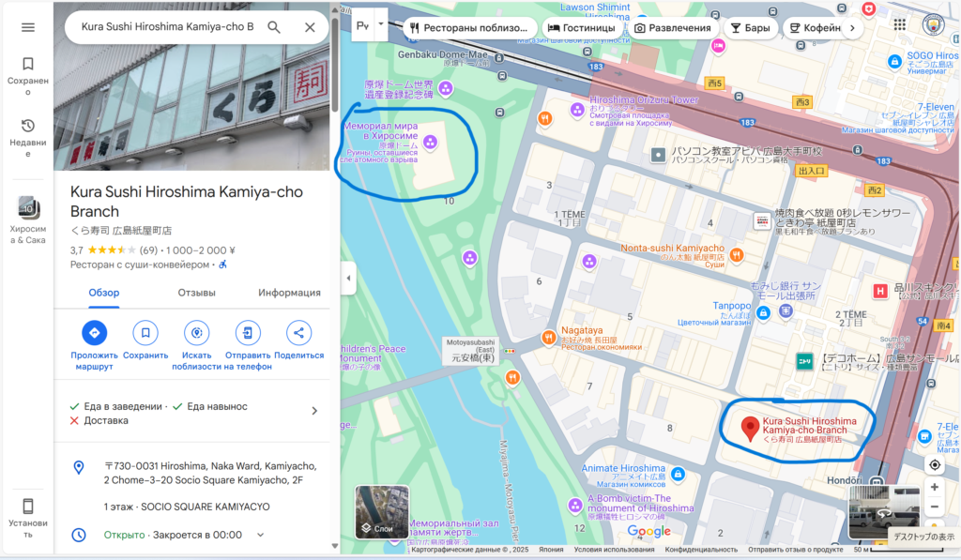Screen dimensions: 961x560
Task: Select the Рестораны поблизости chip
Action: point(469,27)
